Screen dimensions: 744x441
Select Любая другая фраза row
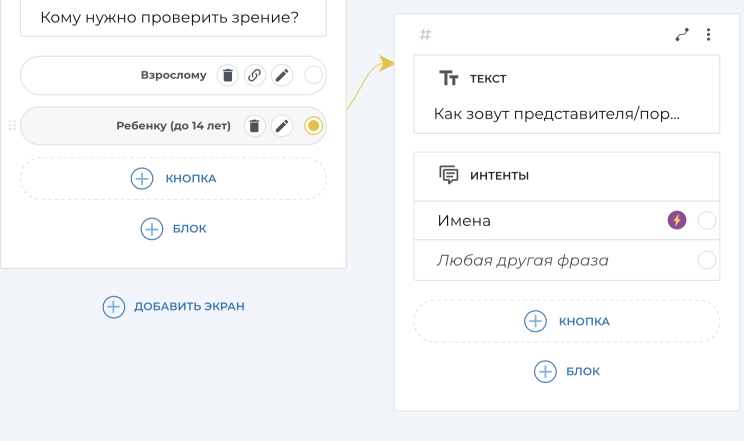567,260
